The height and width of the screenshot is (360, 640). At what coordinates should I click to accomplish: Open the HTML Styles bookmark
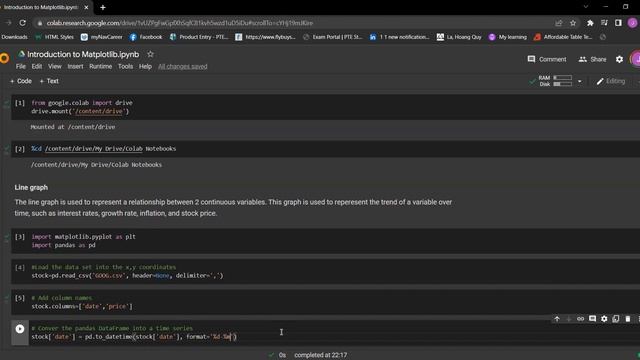tap(54, 37)
